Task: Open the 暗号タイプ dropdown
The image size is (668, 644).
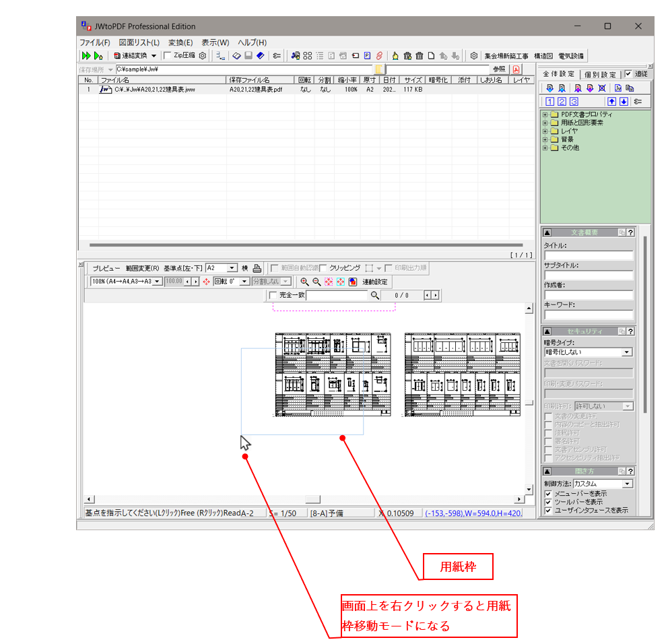Action: click(x=627, y=352)
